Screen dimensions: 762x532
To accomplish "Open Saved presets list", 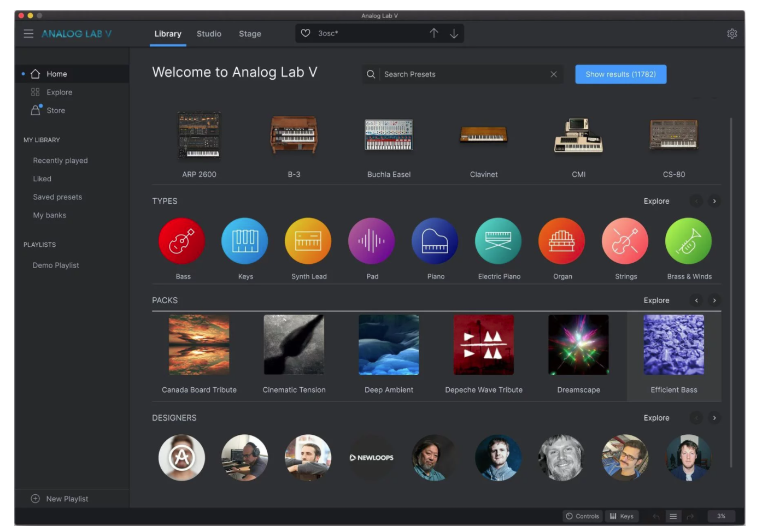I will click(x=57, y=197).
